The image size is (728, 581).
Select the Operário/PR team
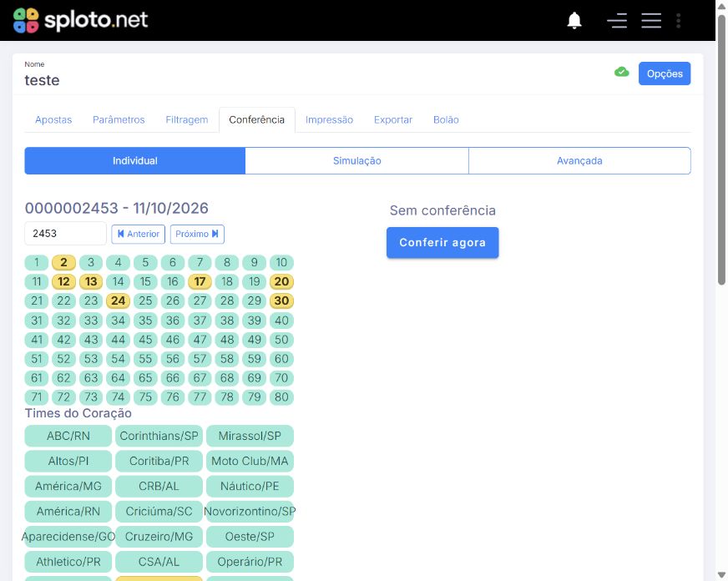tap(250, 562)
